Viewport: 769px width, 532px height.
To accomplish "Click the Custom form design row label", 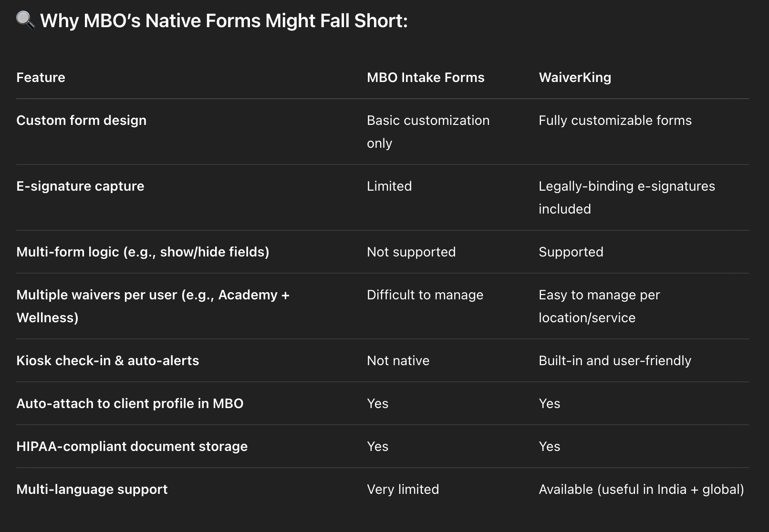I will click(x=81, y=120).
